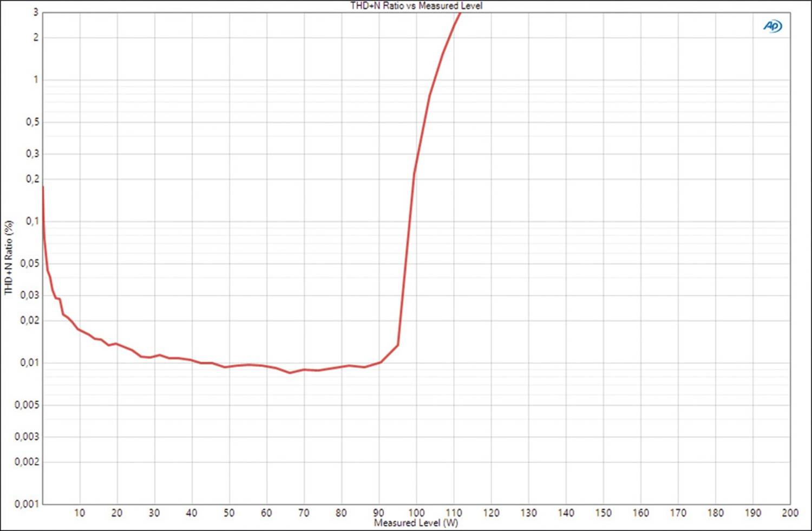Click the y-axis tick label '2'

[36, 37]
